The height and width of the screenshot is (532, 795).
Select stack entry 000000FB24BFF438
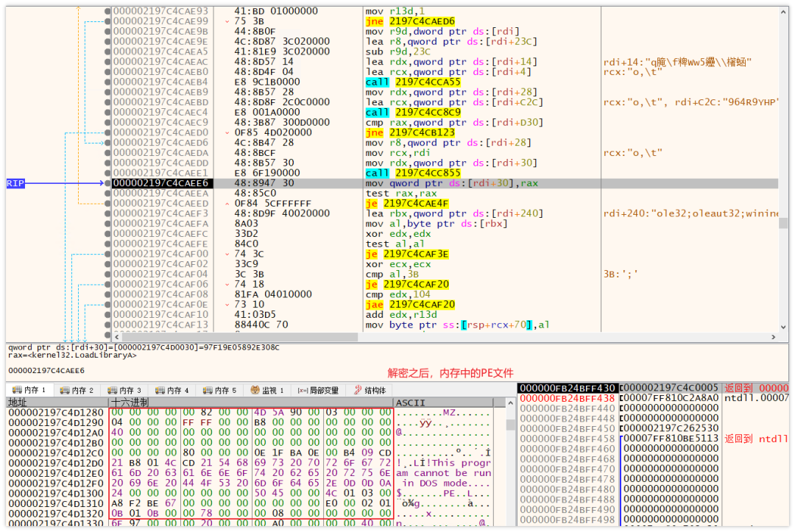click(567, 398)
